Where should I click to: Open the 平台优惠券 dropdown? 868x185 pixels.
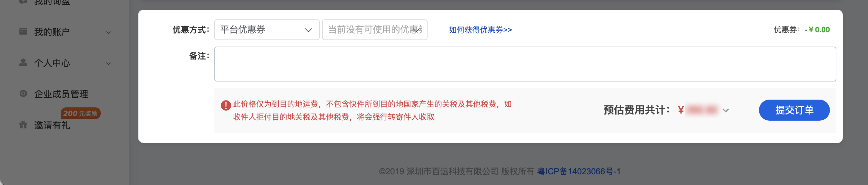tap(267, 30)
